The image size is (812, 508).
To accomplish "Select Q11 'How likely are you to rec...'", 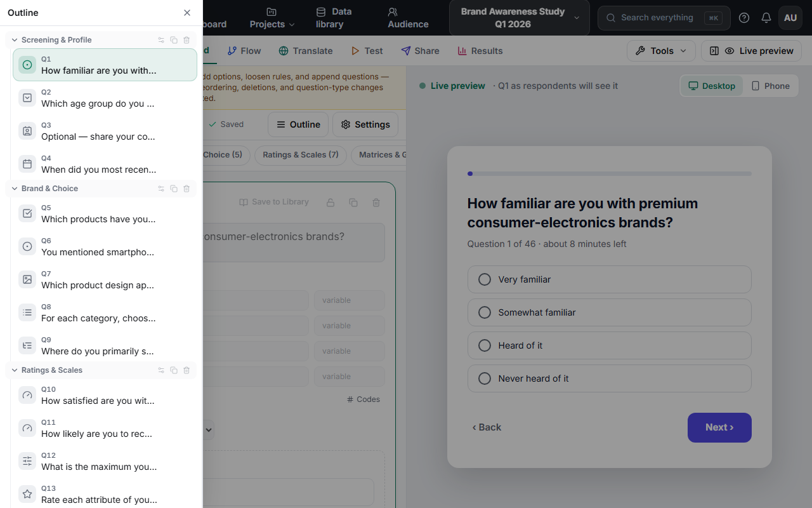I will tap(105, 428).
